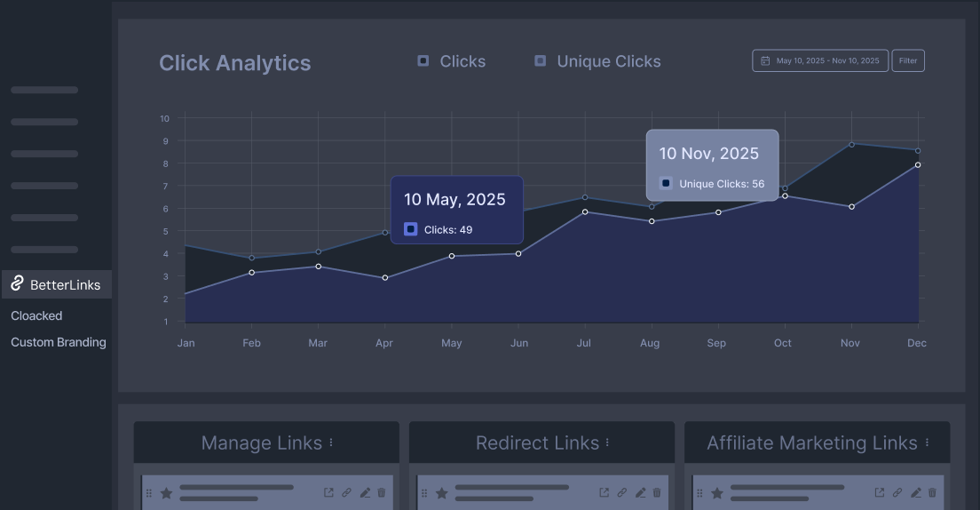Toggle the Clicks legend series
The height and width of the screenshot is (510, 980).
(x=452, y=61)
